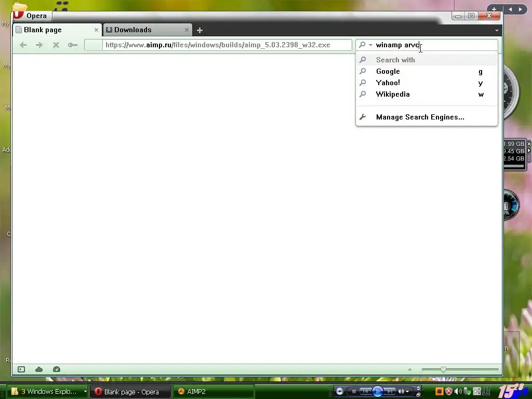Open the system volume tray icon
This screenshot has width=532, height=399.
(458, 392)
